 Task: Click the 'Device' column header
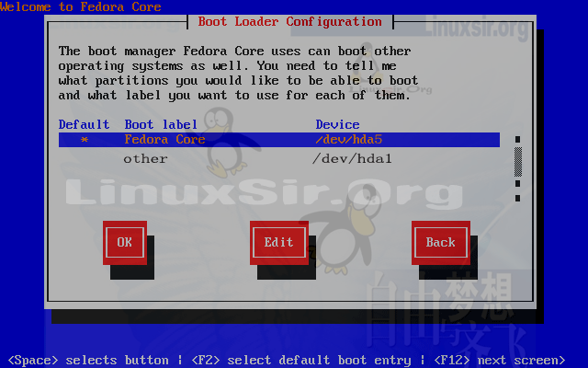click(x=337, y=125)
